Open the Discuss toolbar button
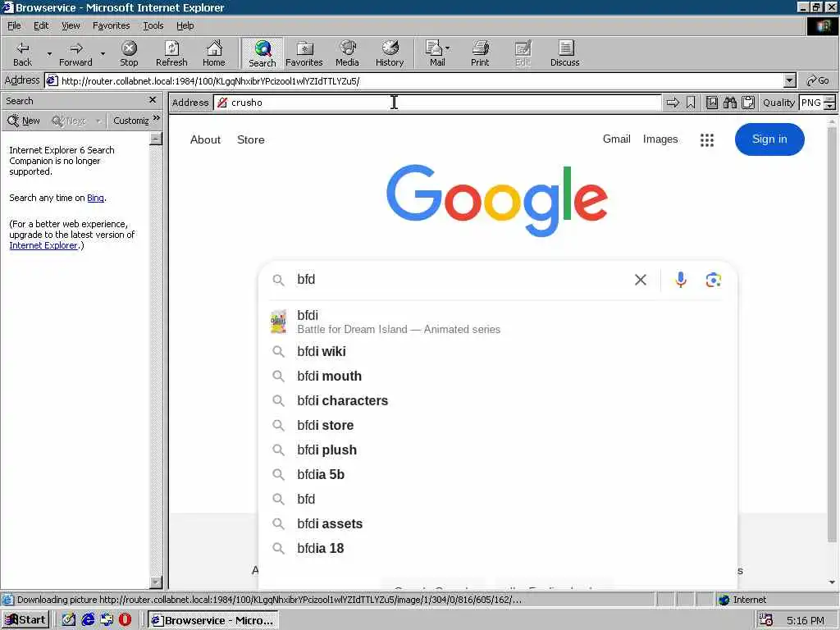 564,53
